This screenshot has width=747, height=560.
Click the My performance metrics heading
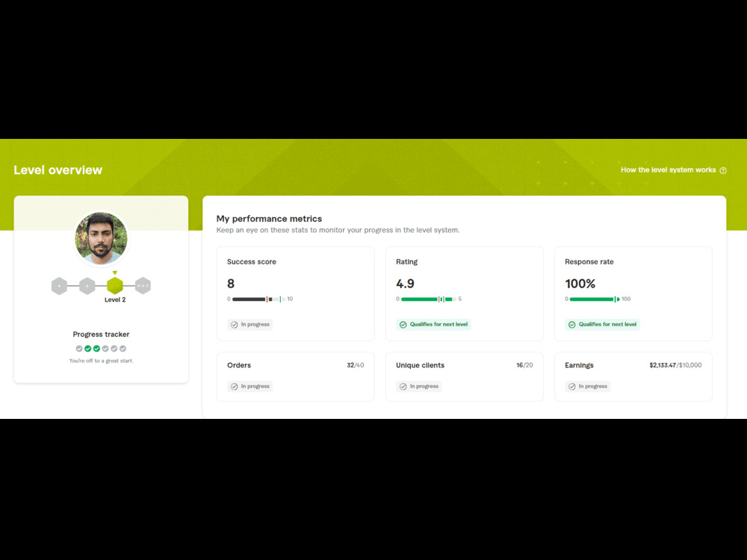tap(269, 219)
